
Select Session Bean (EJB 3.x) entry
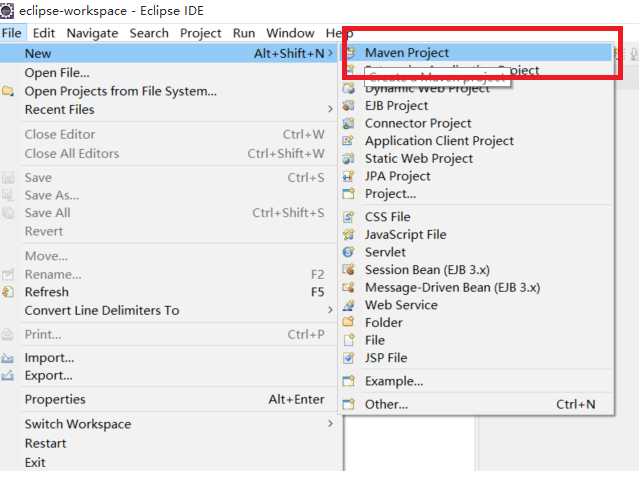[x=477, y=269]
